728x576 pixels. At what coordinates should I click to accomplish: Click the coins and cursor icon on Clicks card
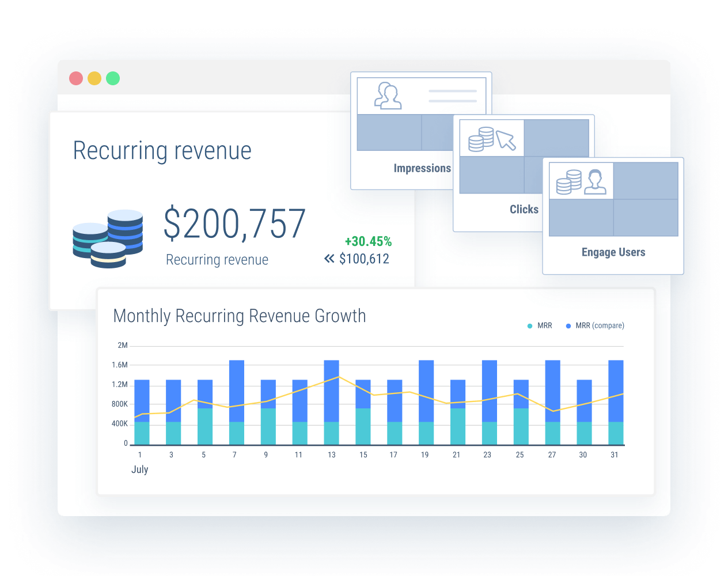(492, 138)
